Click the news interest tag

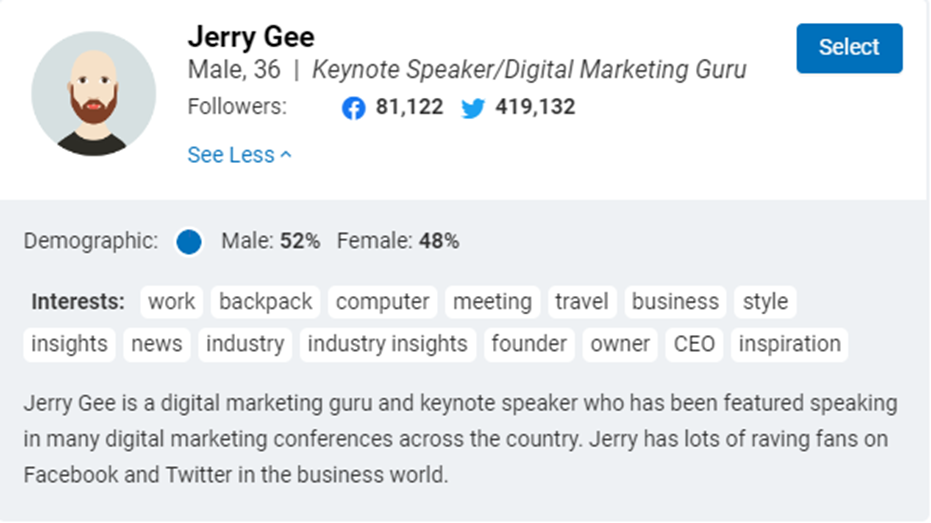click(157, 344)
